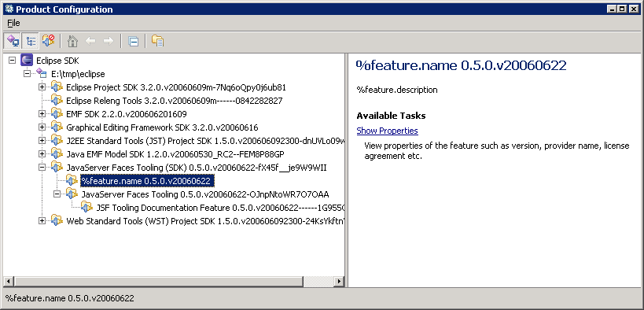Click the Product Configuration title bar icon
This screenshot has width=644, height=310.
[x=8, y=9]
